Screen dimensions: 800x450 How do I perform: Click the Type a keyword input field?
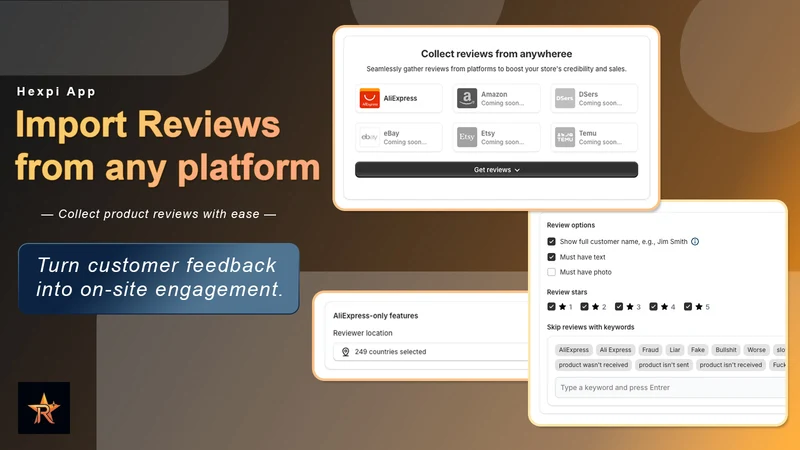(670, 387)
